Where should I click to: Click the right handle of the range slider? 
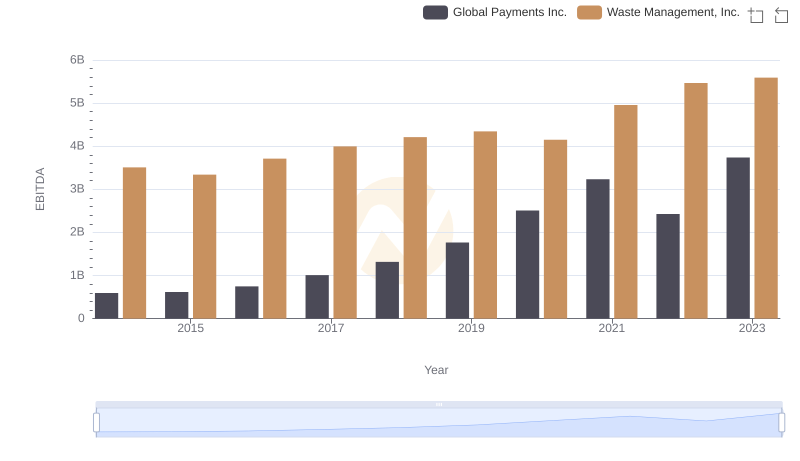pos(782,423)
